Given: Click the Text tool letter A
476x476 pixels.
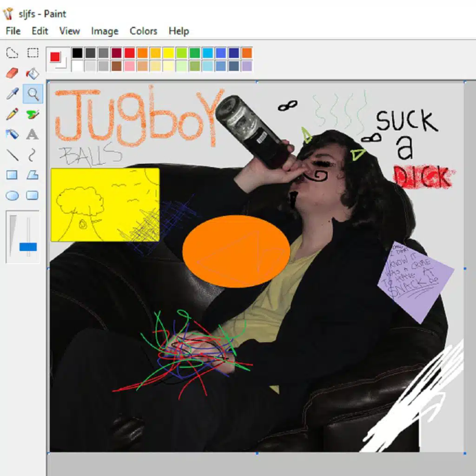Looking at the screenshot, I should pos(33,134).
